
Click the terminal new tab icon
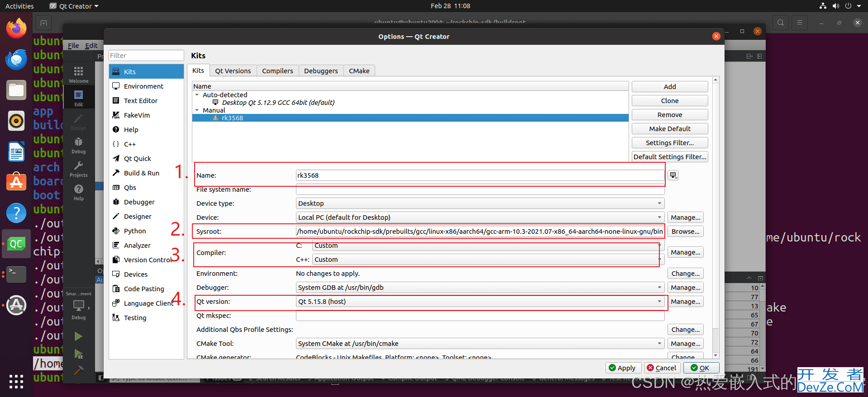[x=43, y=23]
